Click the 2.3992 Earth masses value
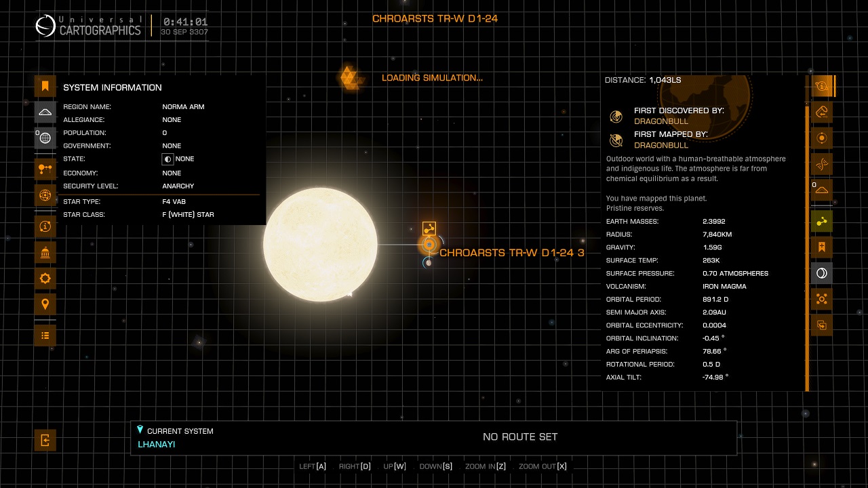This screenshot has width=868, height=488. click(714, 222)
